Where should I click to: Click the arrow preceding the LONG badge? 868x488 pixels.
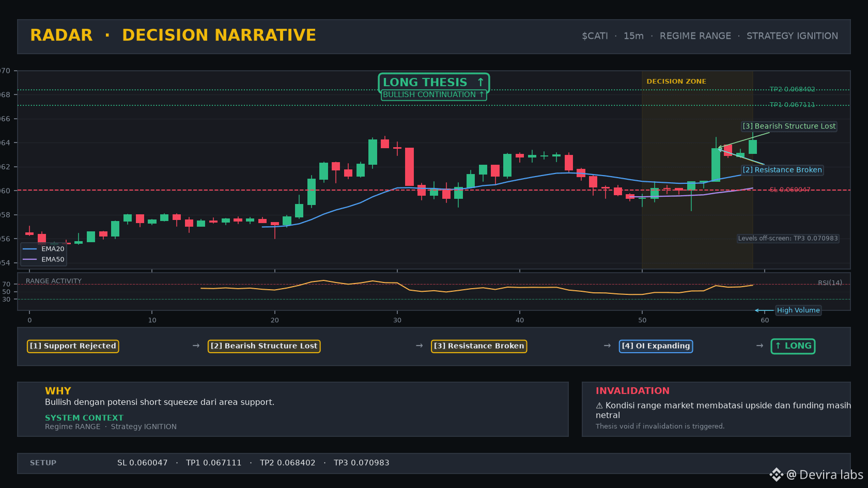pyautogui.click(x=760, y=345)
